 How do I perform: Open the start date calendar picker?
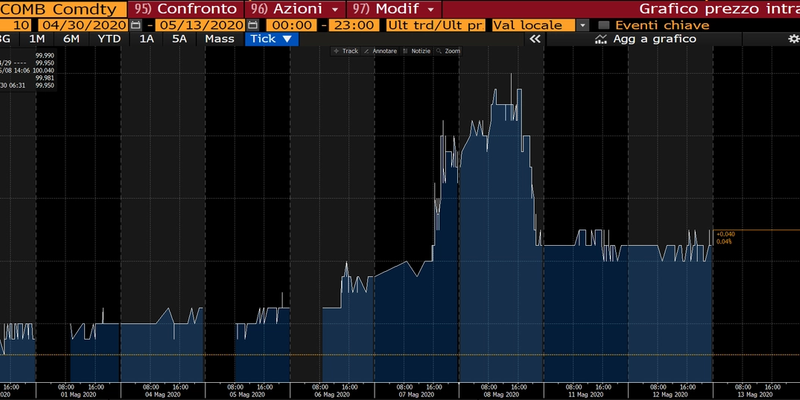click(x=135, y=25)
